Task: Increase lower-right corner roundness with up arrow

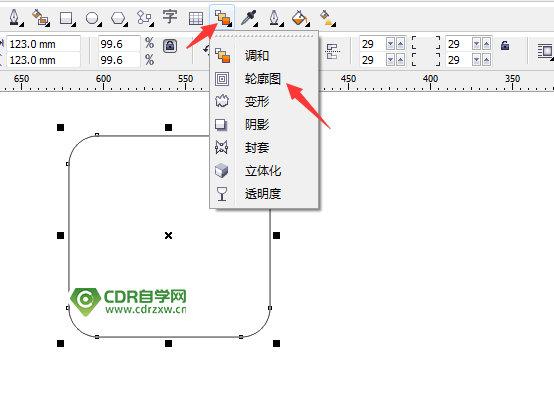Action: point(487,60)
